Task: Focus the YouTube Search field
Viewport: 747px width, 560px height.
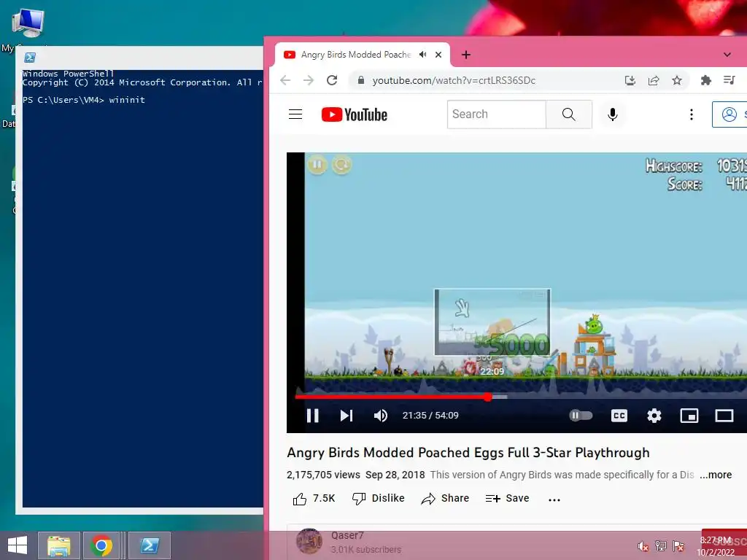Action: pyautogui.click(x=496, y=114)
